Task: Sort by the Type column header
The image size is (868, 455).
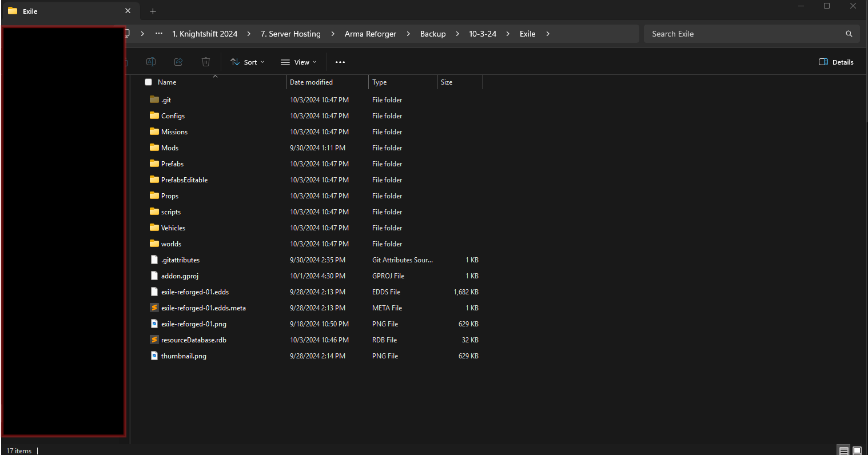Action: [x=380, y=82]
